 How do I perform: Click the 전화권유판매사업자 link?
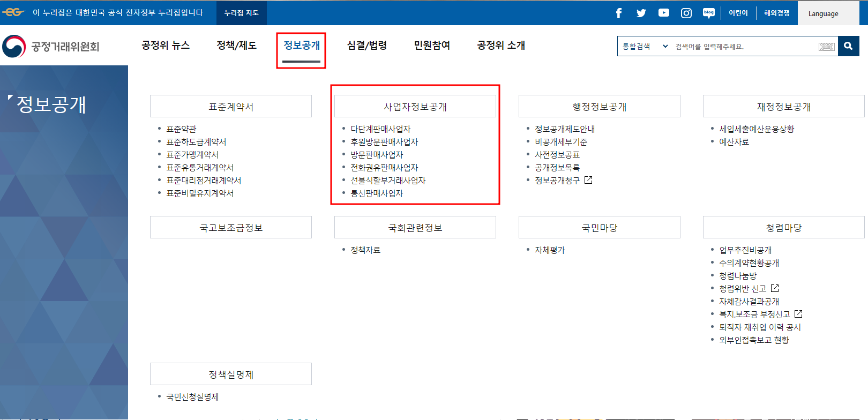point(384,168)
